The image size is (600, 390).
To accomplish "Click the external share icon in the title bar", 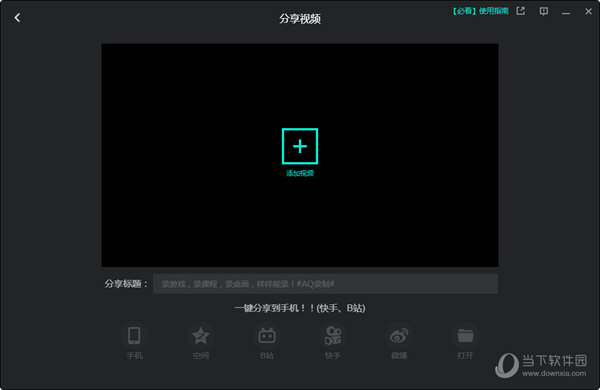I will pos(521,11).
